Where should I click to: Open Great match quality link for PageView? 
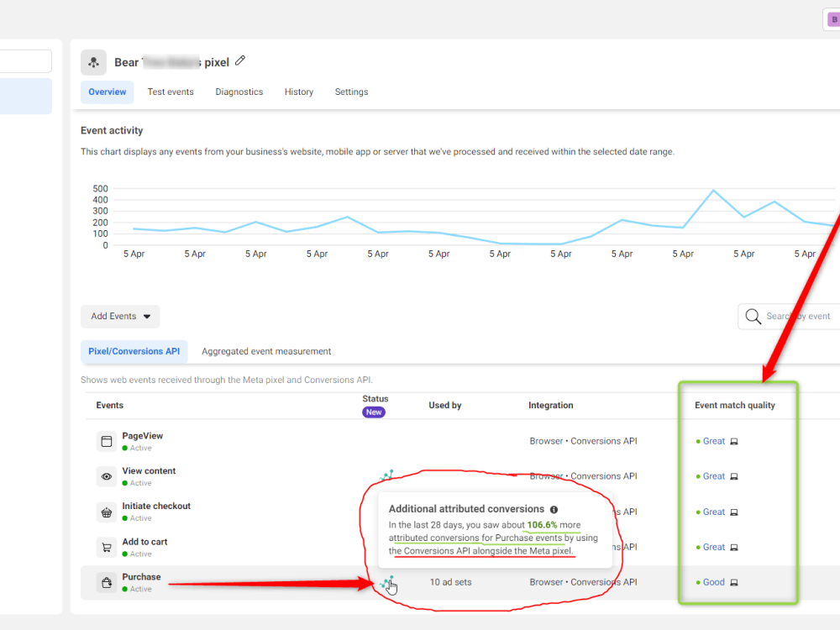pyautogui.click(x=713, y=442)
